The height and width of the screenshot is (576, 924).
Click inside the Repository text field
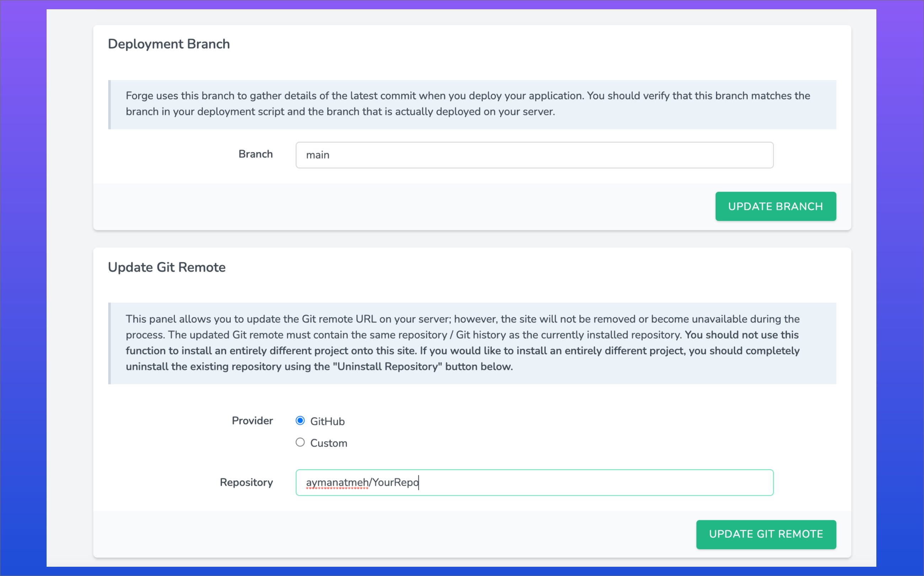pyautogui.click(x=571, y=483)
